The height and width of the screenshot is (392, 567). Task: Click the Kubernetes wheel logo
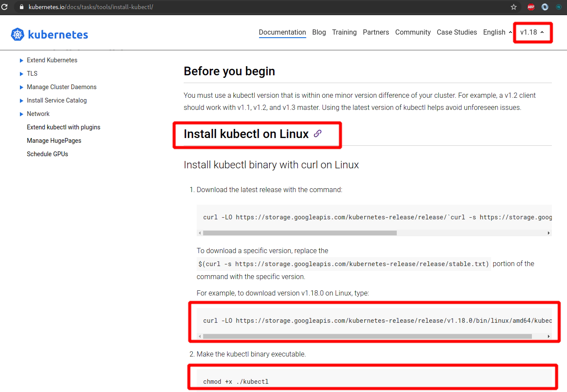tap(17, 35)
